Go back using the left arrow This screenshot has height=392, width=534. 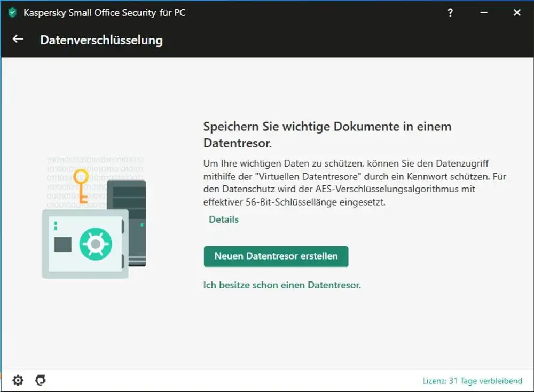[18, 39]
